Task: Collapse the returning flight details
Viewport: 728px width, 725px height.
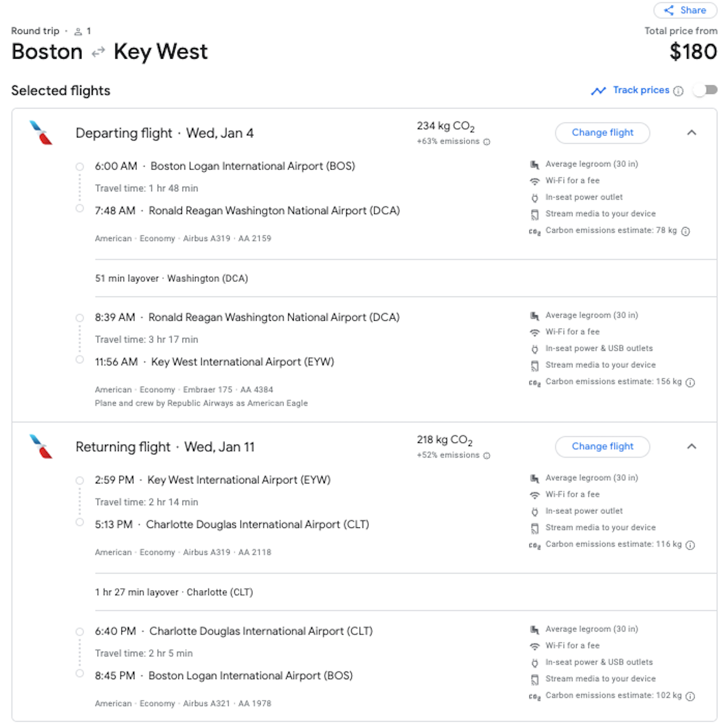Action: (x=692, y=447)
